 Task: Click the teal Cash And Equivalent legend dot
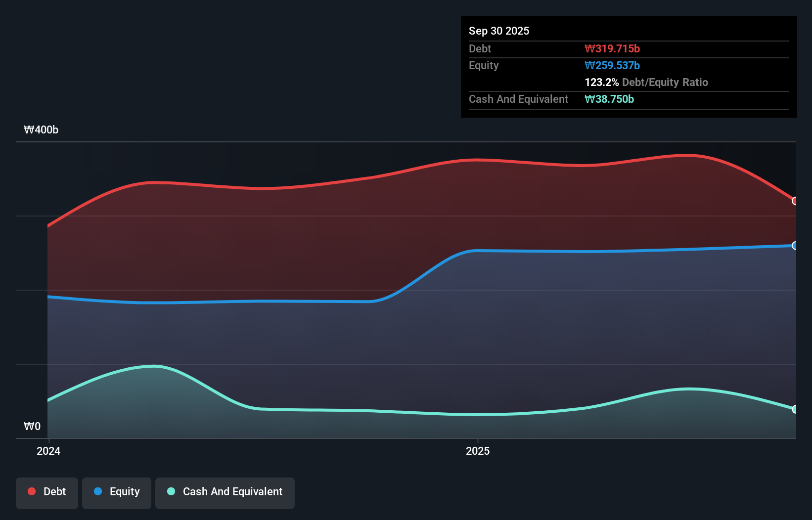click(x=171, y=491)
